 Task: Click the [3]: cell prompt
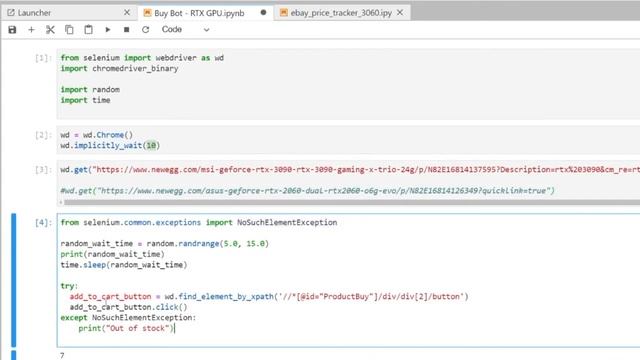pyautogui.click(x=43, y=169)
